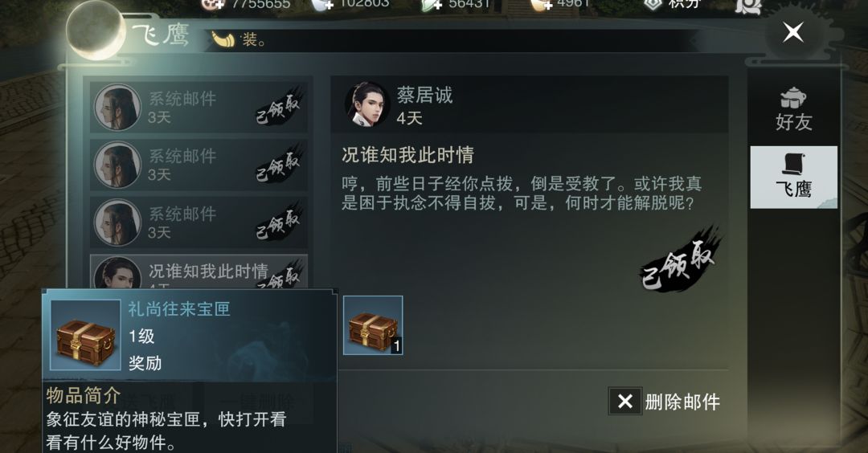Click the 积分 points icon in top bar
868x453 pixels.
click(653, 5)
